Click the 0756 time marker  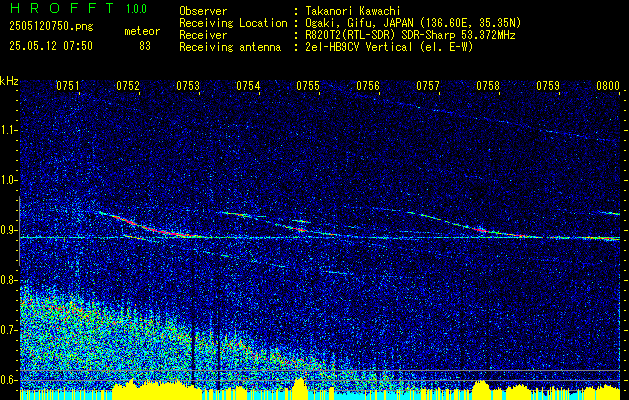click(x=368, y=86)
